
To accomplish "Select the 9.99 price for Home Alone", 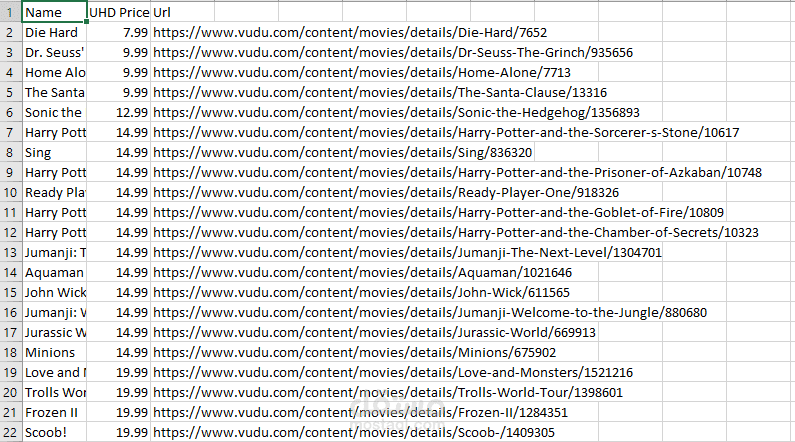I will [119, 72].
